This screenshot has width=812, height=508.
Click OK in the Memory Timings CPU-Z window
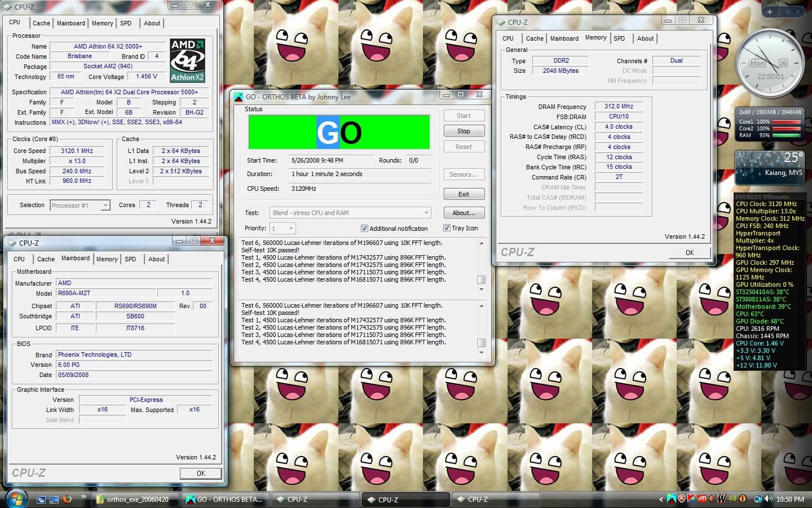point(690,253)
